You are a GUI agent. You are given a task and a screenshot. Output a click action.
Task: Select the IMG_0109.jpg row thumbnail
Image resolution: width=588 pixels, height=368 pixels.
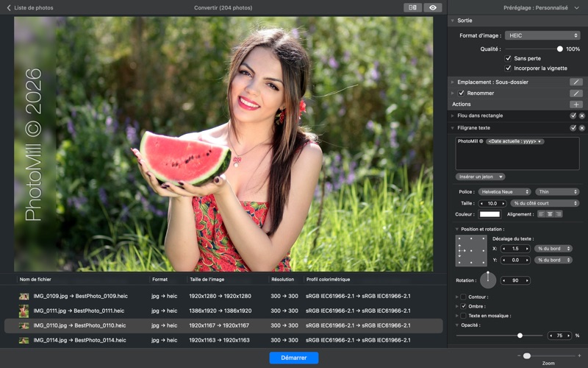(x=24, y=297)
